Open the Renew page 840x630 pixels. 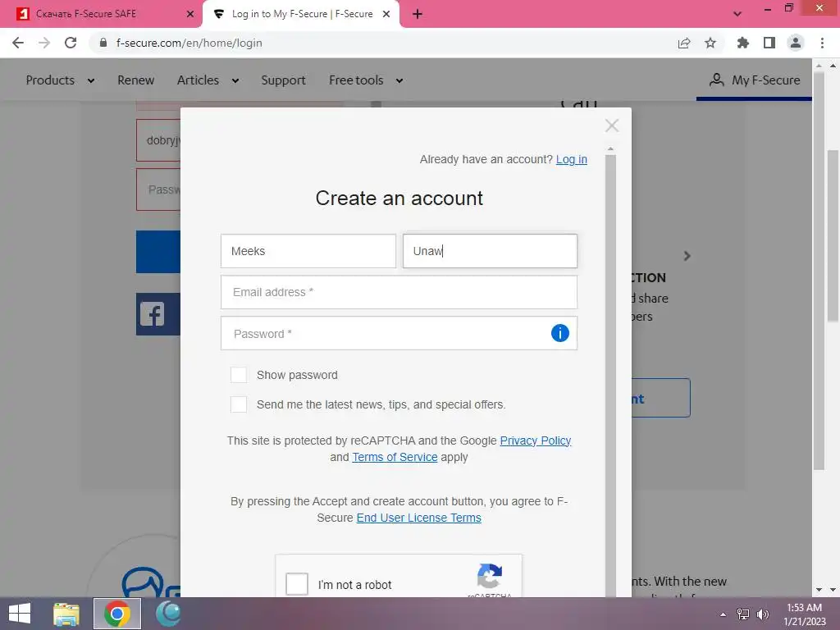[135, 80]
